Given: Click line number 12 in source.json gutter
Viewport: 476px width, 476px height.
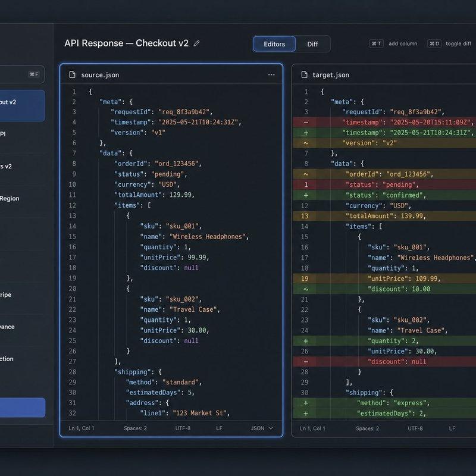Looking at the screenshot, I should click(72, 205).
